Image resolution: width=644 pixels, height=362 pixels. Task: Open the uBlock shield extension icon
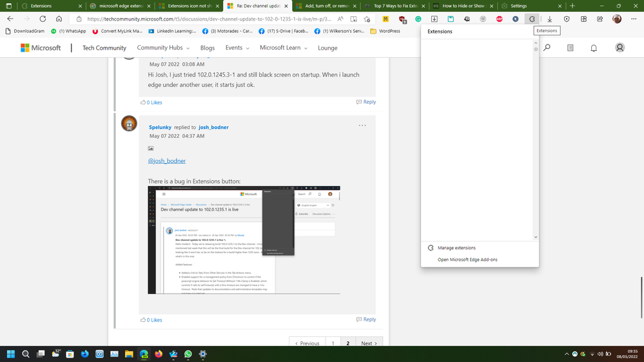tap(402, 19)
